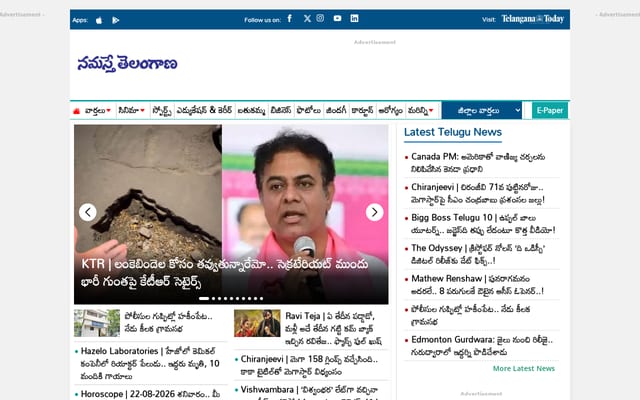Screen dimensions: 640x400
Task: Open the KTR headline story in slider
Action: coord(224,273)
